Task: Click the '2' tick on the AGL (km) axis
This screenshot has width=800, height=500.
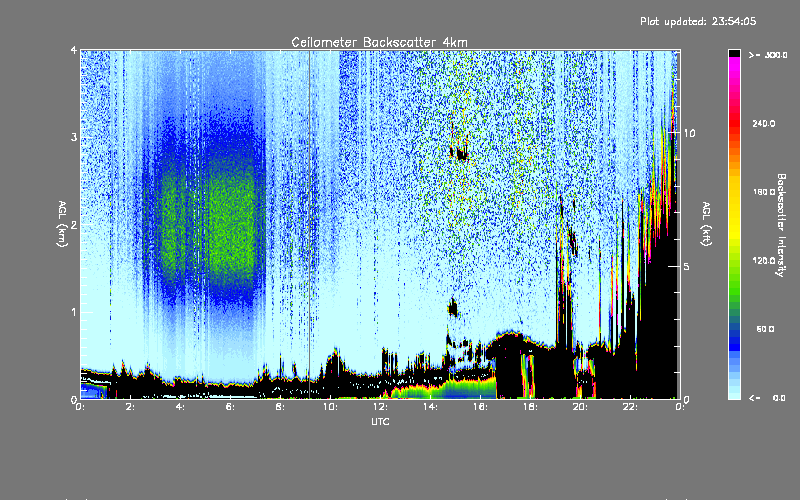Action: [x=74, y=224]
